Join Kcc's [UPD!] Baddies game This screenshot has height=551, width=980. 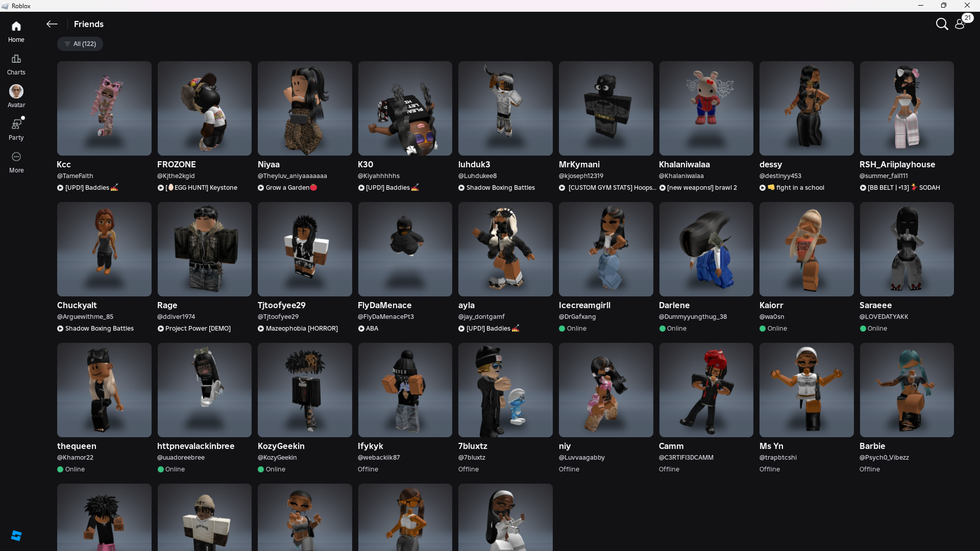point(87,188)
